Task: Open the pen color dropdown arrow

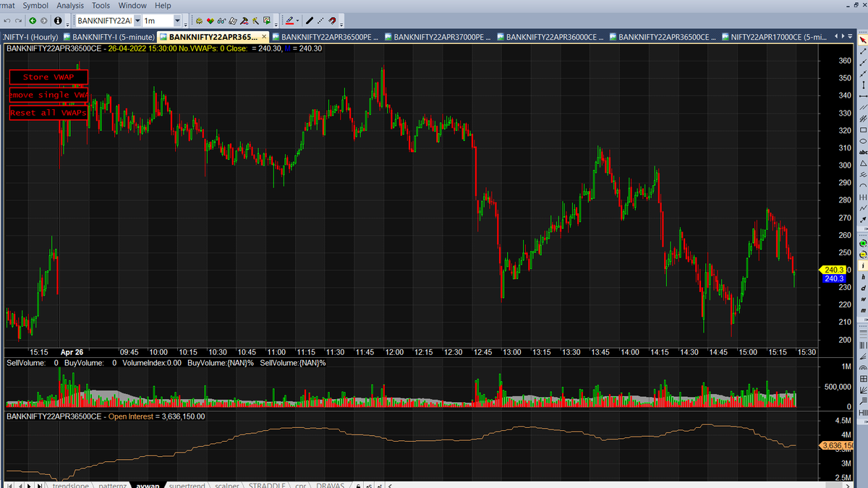Action: click(x=298, y=21)
